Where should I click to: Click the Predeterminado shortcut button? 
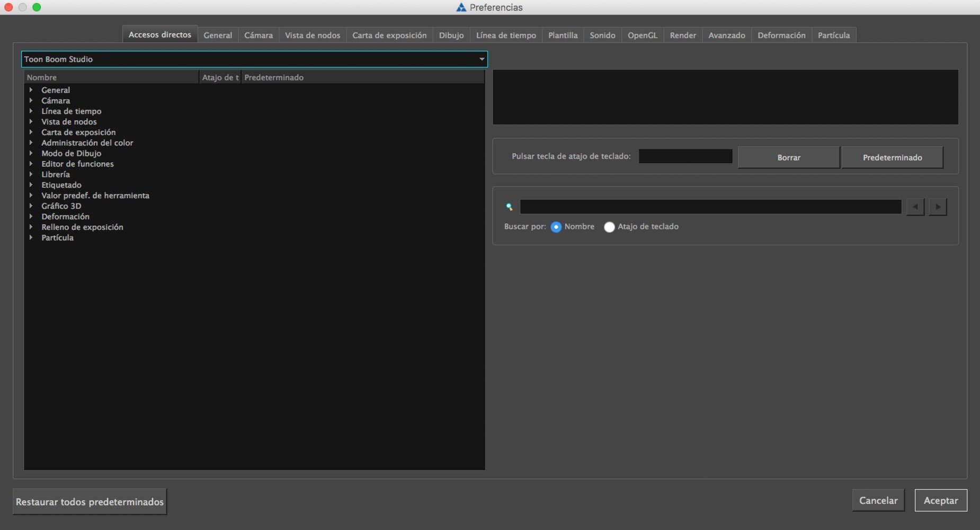click(x=892, y=157)
